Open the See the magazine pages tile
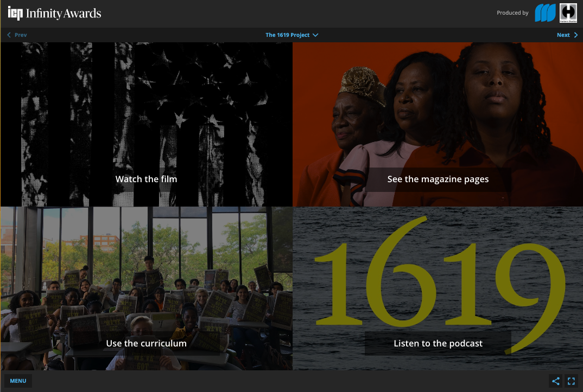This screenshot has width=583, height=392. (438, 124)
